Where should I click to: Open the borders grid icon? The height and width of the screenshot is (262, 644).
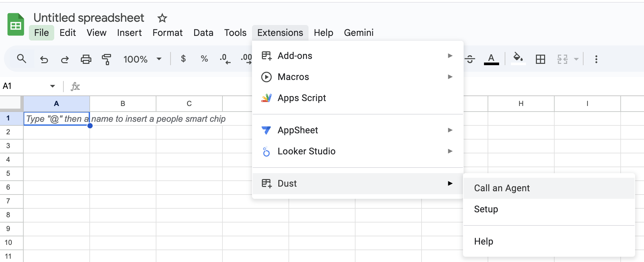click(x=540, y=59)
